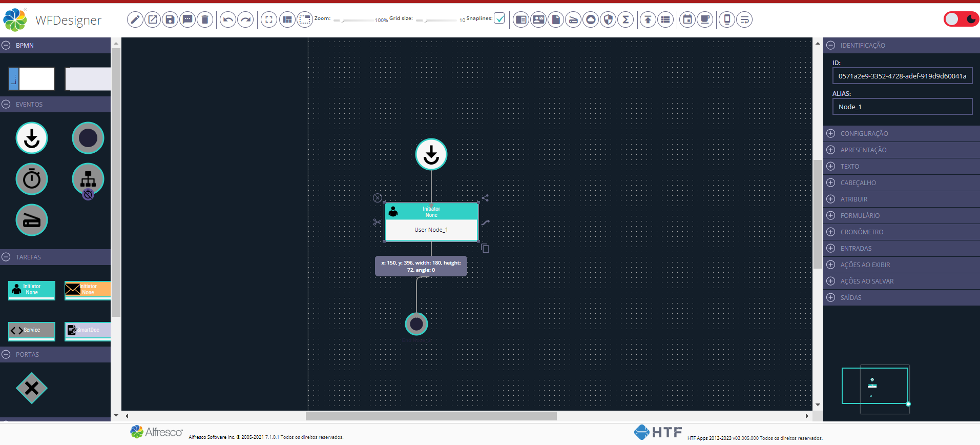Select the timer event in palette
This screenshot has width=980, height=445.
32,179
